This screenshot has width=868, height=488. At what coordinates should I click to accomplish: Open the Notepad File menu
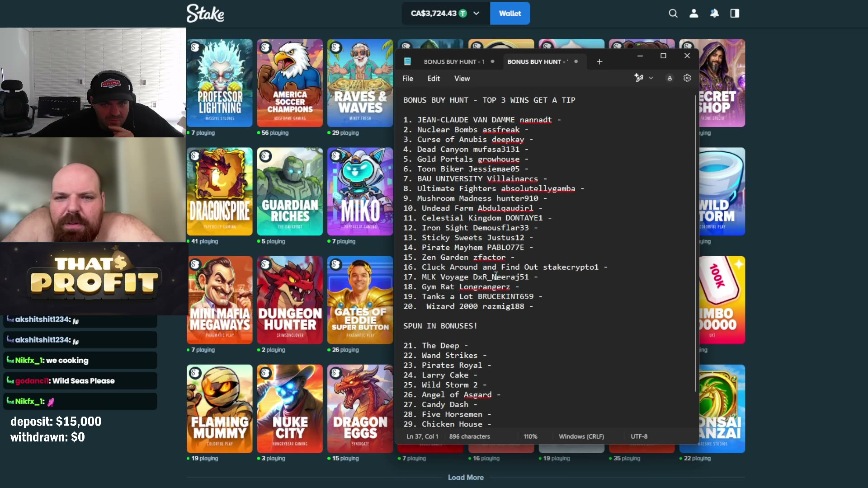pos(408,79)
